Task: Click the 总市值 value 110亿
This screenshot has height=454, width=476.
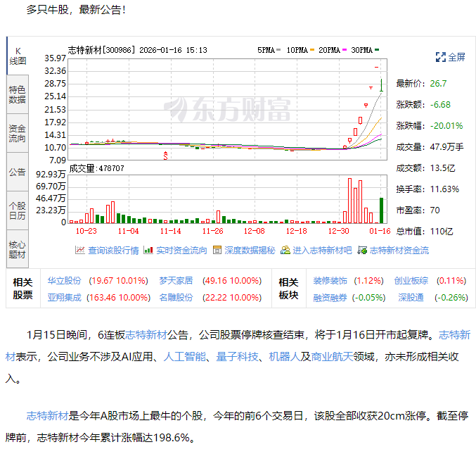Action: tap(442, 232)
